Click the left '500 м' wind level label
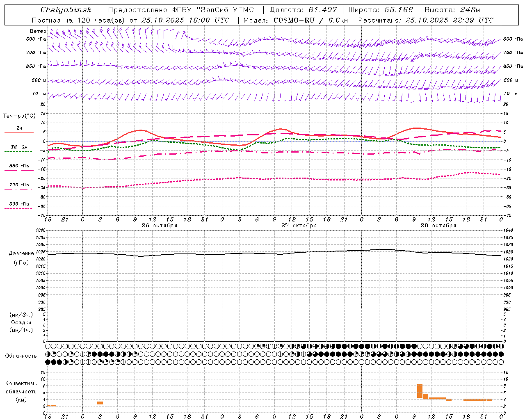The image size is (525, 420). [x=39, y=80]
